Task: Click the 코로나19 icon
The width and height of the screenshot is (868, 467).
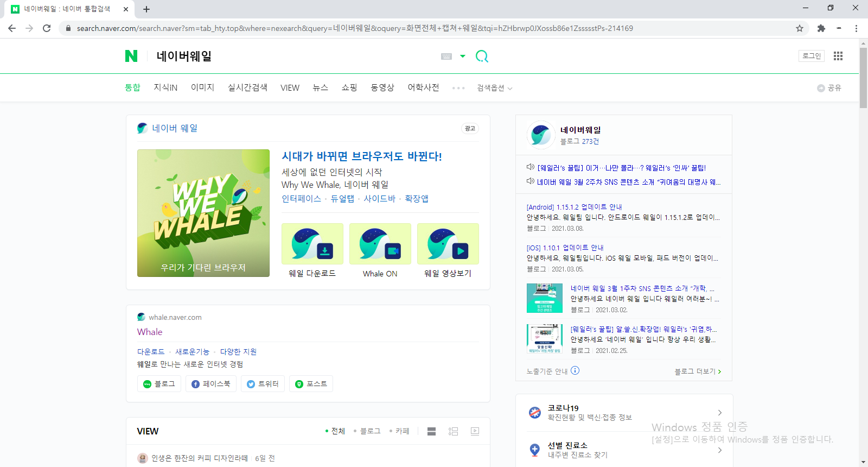Action: (x=535, y=413)
